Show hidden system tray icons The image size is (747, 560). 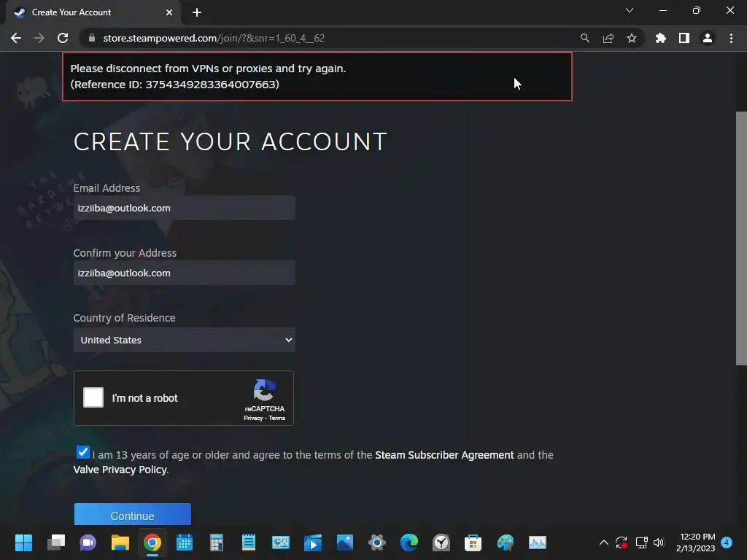coord(603,542)
